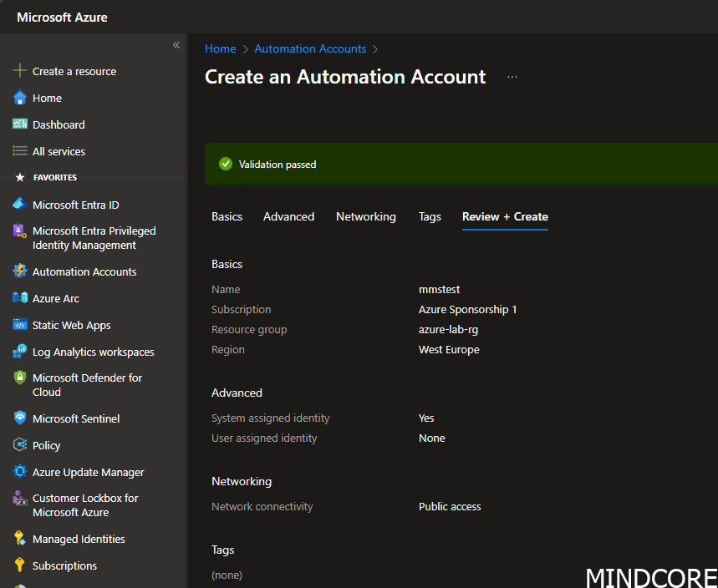Click the Azure Arc icon
718x588 pixels.
pyautogui.click(x=20, y=298)
